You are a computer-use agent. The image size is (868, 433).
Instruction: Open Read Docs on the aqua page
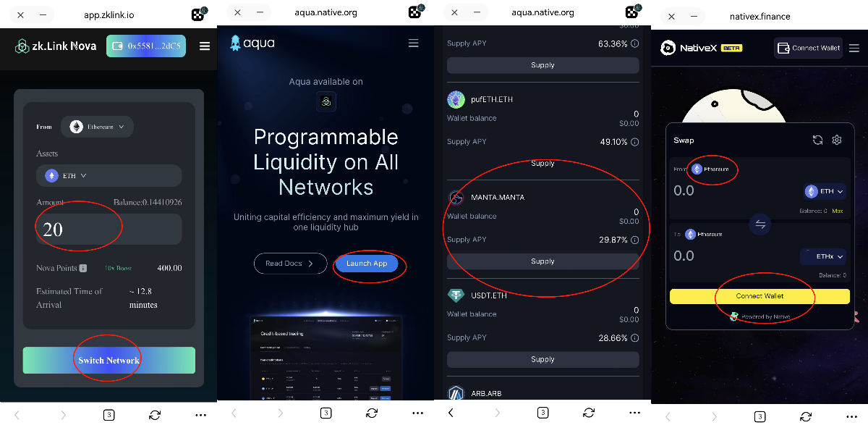[x=290, y=264]
